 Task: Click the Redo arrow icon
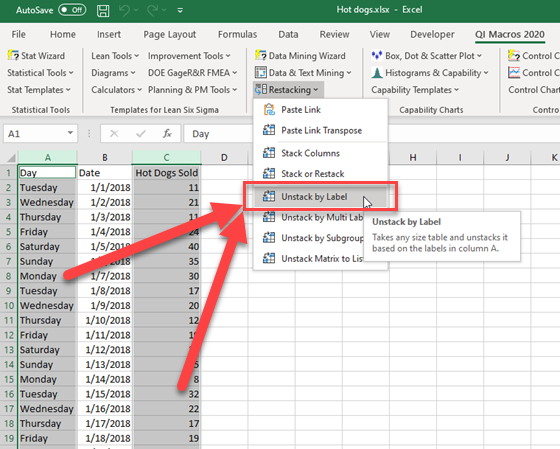point(153,10)
